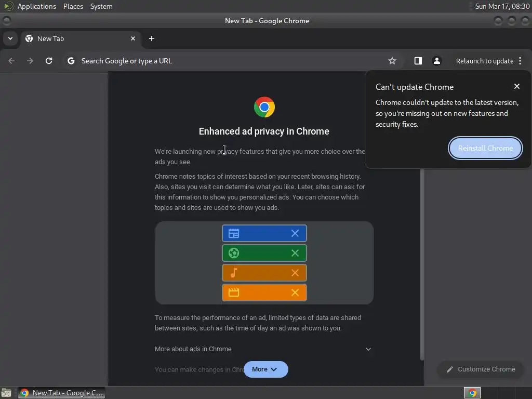The width and height of the screenshot is (532, 399).
Task: Click the Google G icon in the address bar
Action: pyautogui.click(x=71, y=61)
